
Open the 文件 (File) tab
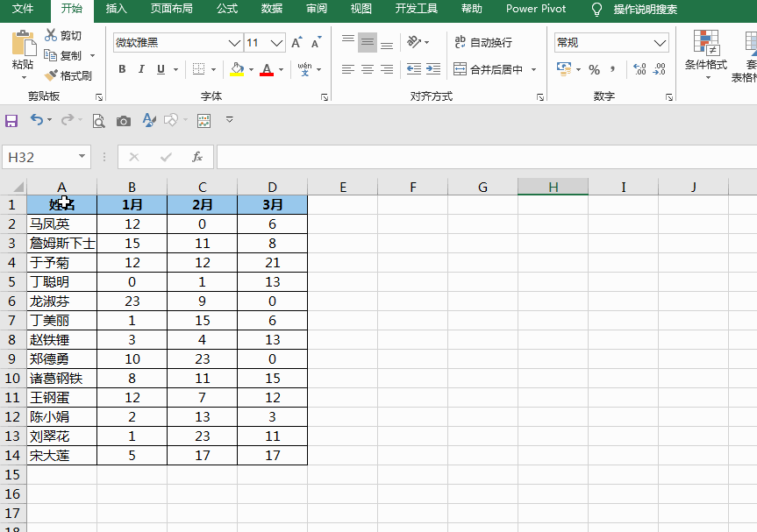point(23,9)
